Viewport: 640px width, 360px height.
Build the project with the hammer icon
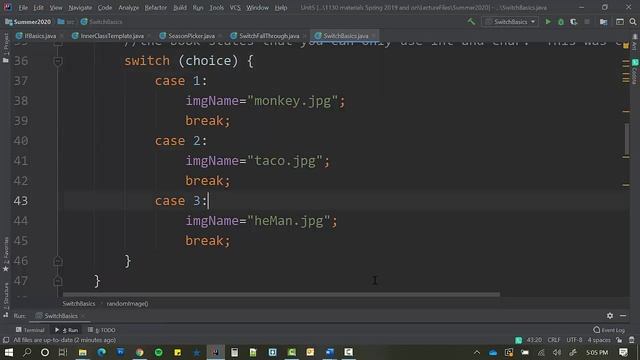pyautogui.click(x=471, y=22)
